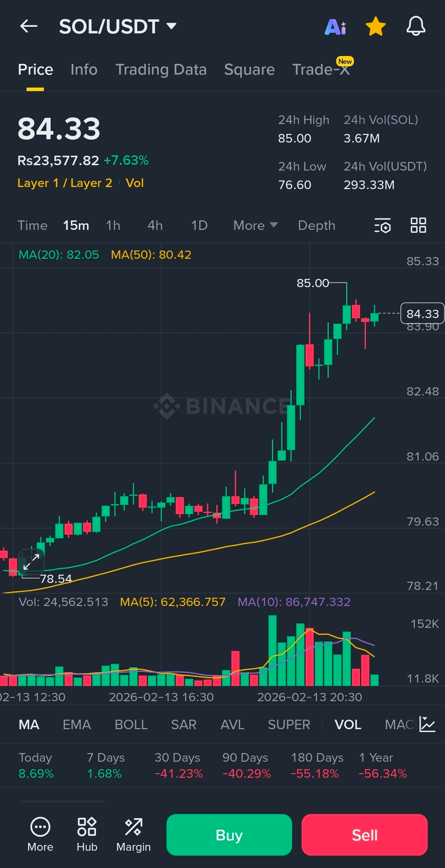
Task: Open chart settings icon beside Depth
Action: pyautogui.click(x=382, y=226)
